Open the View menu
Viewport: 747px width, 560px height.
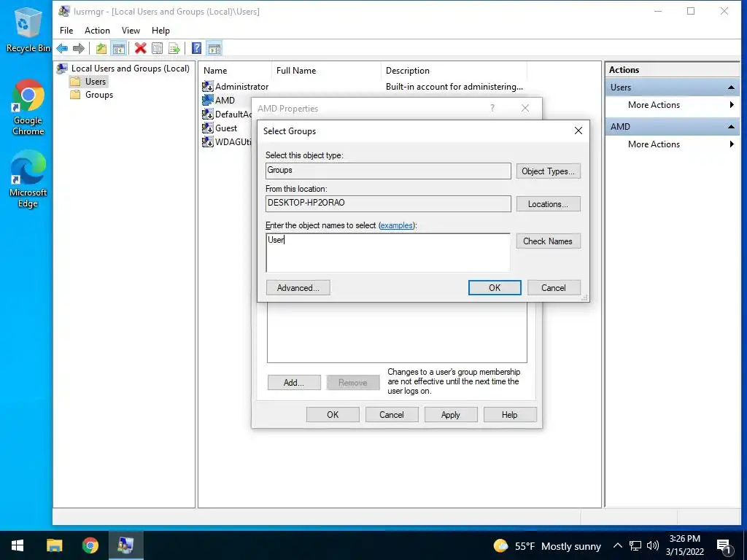pos(131,31)
